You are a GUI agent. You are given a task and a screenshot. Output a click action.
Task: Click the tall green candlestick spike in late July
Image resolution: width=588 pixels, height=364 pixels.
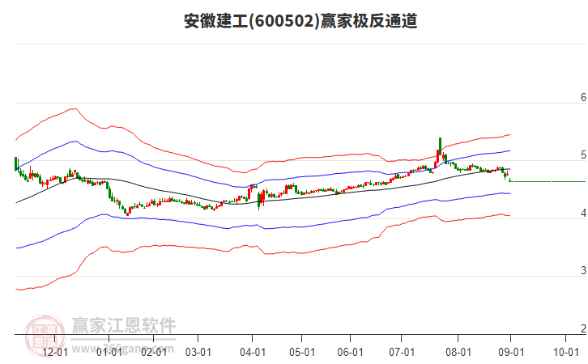click(441, 146)
